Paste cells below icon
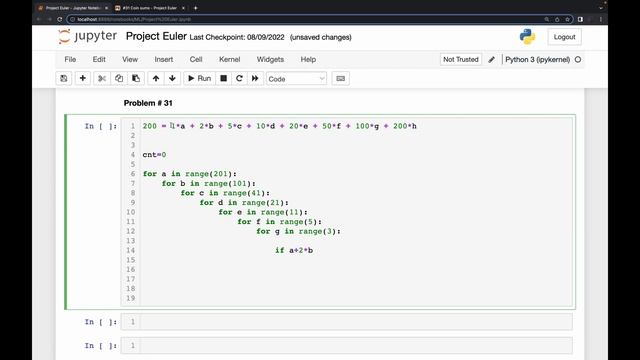The height and width of the screenshot is (360, 640). pyautogui.click(x=136, y=78)
